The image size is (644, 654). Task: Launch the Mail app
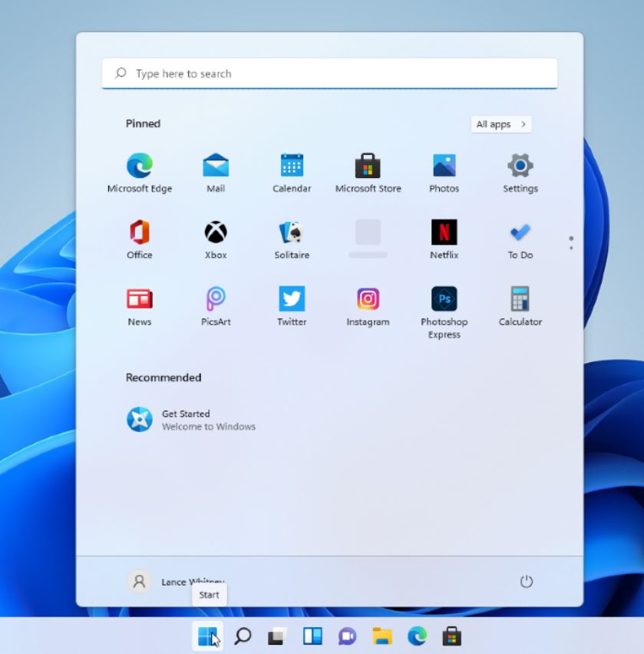point(216,173)
